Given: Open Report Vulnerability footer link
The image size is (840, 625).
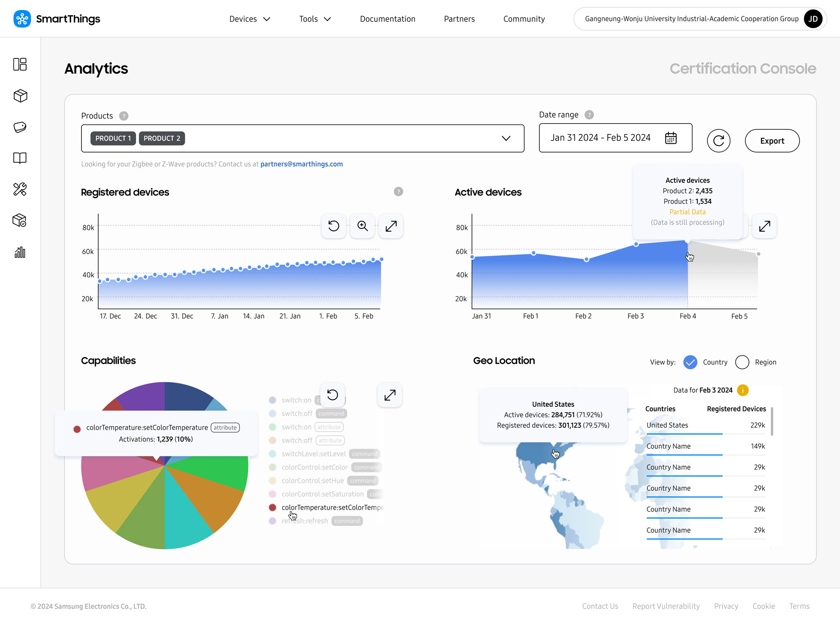Looking at the screenshot, I should (666, 606).
